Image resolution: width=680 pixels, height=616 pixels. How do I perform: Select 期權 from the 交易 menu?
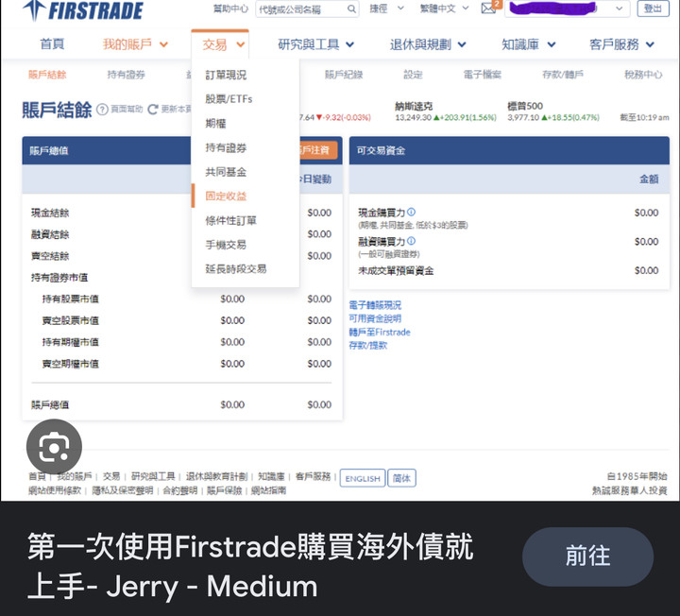click(215, 124)
